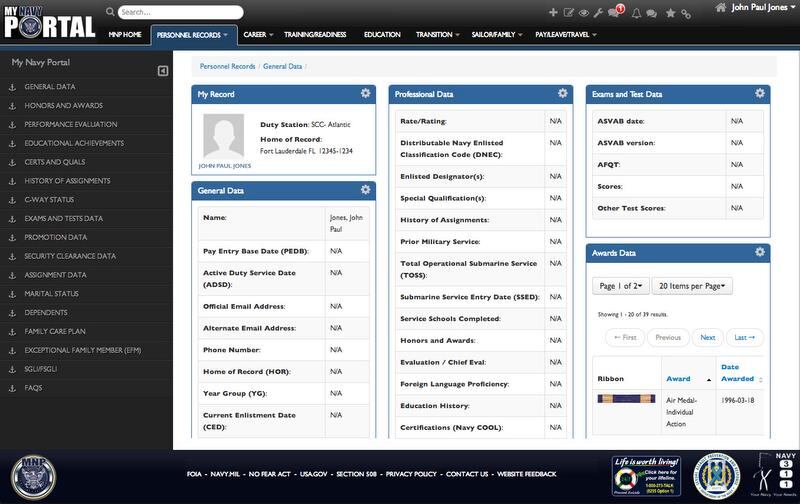This screenshot has height=504, width=800.
Task: Open Awards Data panel gear settings
Action: click(760, 251)
